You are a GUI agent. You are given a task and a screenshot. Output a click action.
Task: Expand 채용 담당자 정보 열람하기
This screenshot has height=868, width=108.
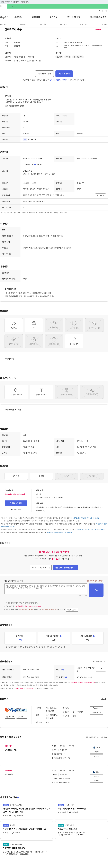tap(65, 568)
